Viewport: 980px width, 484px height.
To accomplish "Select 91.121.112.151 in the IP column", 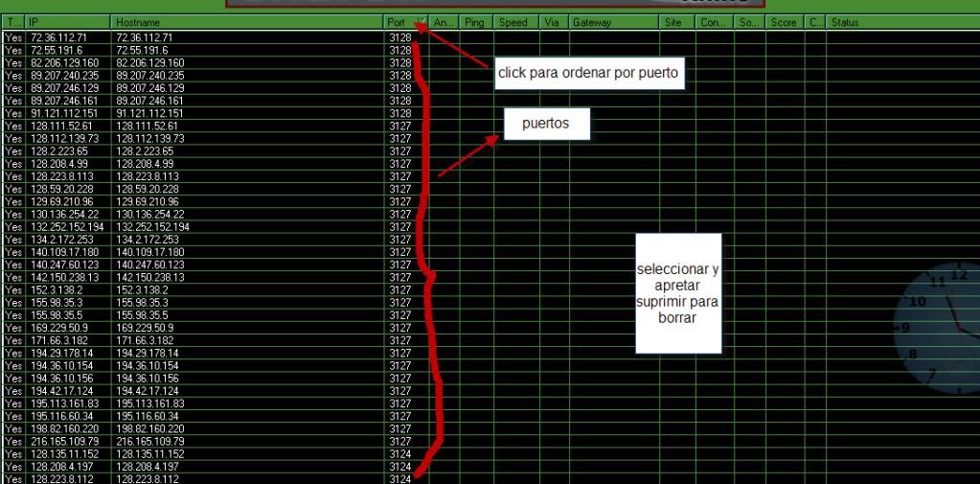I will tap(64, 113).
